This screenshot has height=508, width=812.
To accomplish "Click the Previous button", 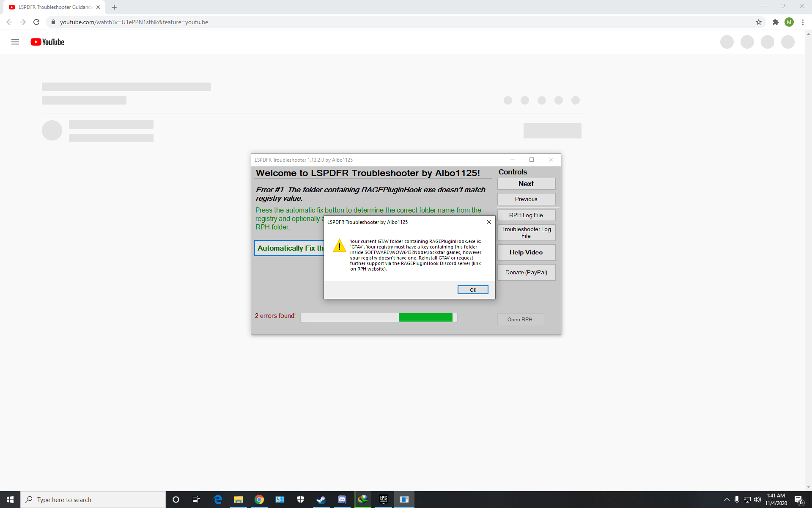I will [x=526, y=199].
